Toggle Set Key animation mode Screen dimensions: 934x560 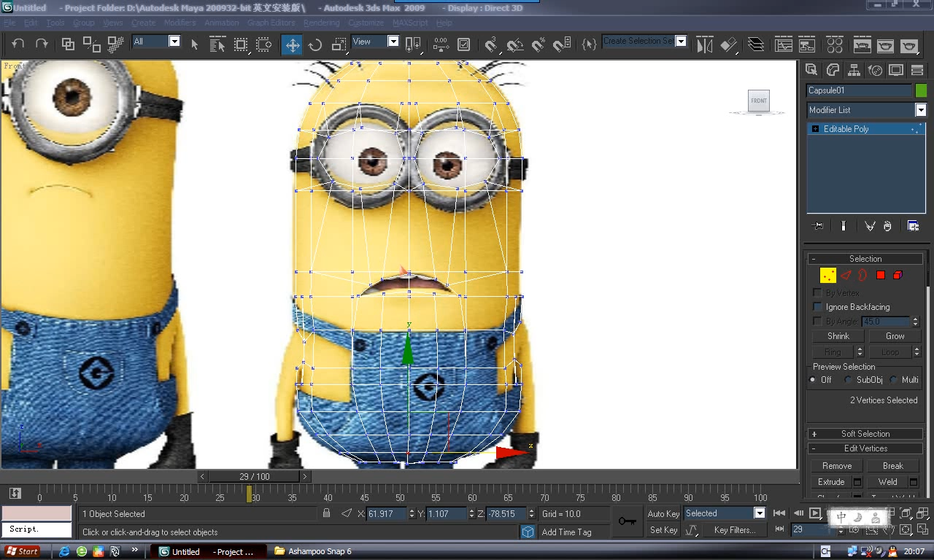[663, 530]
